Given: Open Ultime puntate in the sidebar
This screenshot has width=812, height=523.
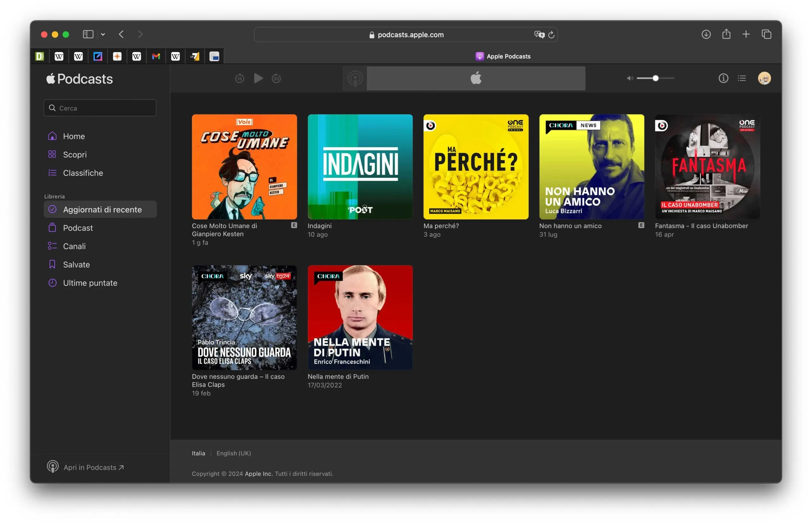Looking at the screenshot, I should 100,283.
